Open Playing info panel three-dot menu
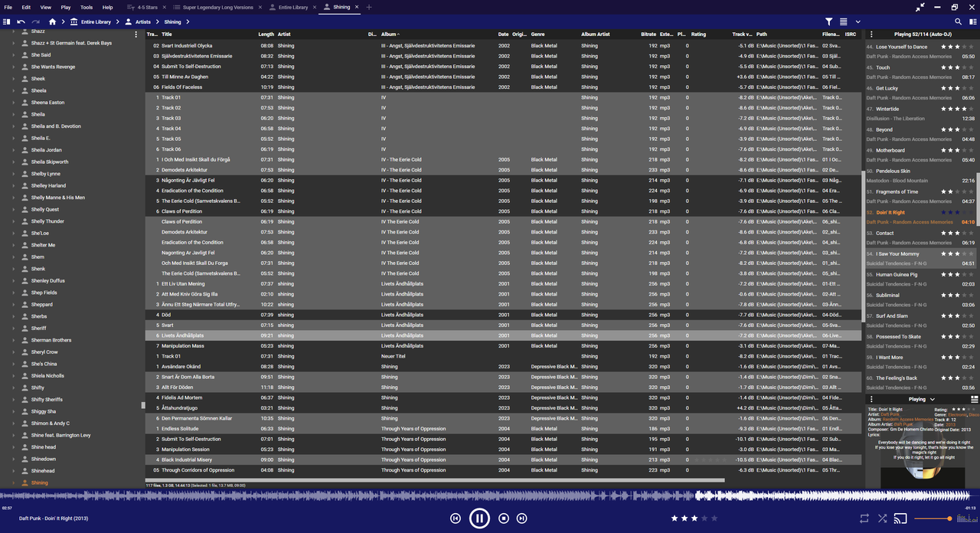 [x=871, y=399]
